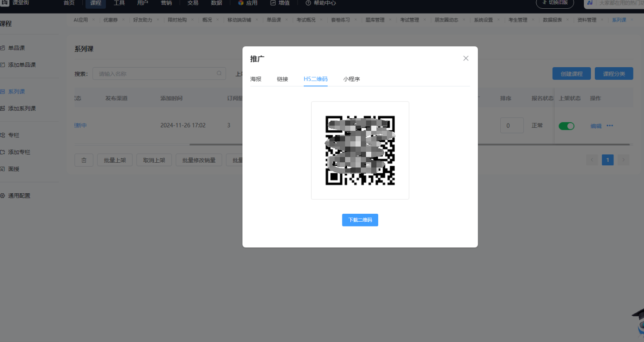Toggle the 上架状态 switch off

pos(566,126)
